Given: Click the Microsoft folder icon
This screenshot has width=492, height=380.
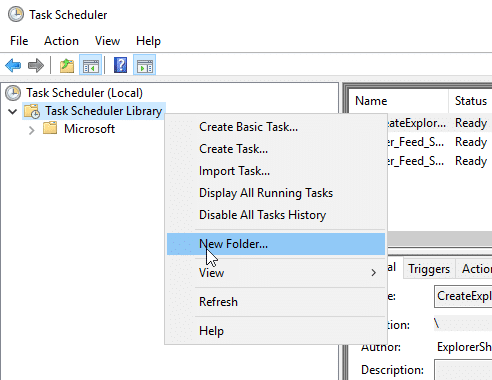Looking at the screenshot, I should click(x=50, y=128).
